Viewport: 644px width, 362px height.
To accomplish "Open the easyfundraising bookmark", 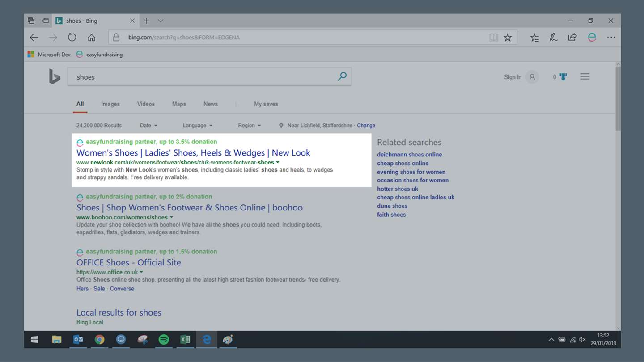I will [99, 55].
